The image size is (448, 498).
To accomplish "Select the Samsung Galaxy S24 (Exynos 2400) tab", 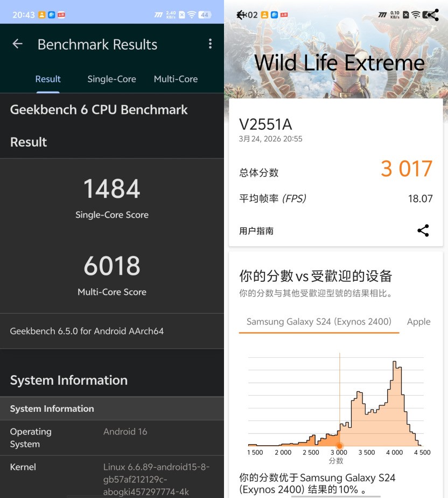I will [x=319, y=322].
